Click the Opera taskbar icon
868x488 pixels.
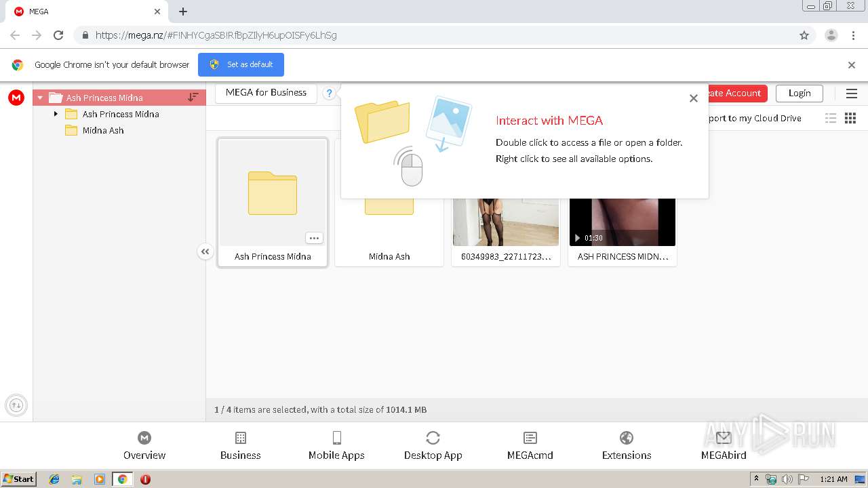click(x=145, y=479)
